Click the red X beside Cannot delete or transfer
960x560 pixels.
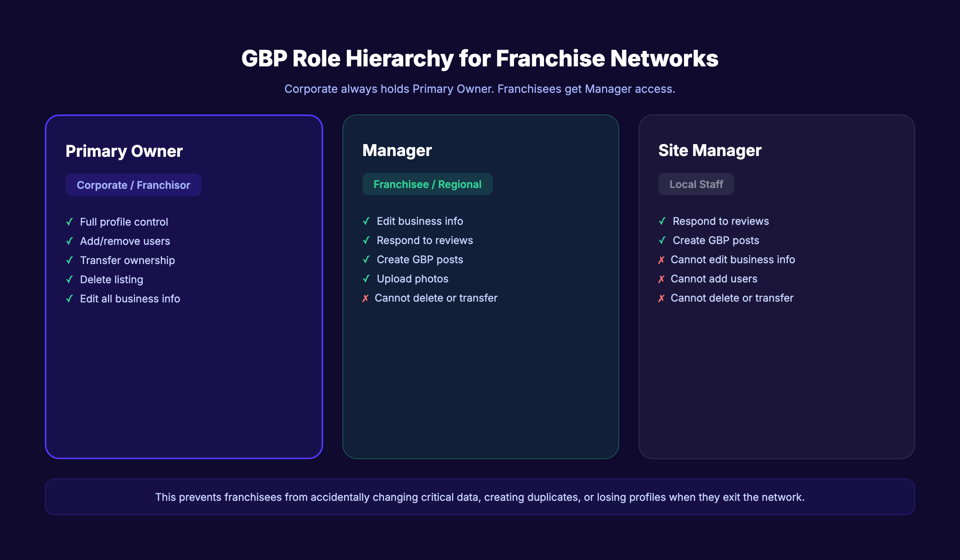tap(365, 298)
